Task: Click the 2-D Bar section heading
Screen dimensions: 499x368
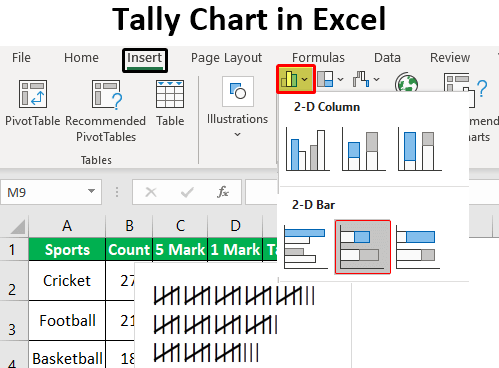Action: [313, 205]
